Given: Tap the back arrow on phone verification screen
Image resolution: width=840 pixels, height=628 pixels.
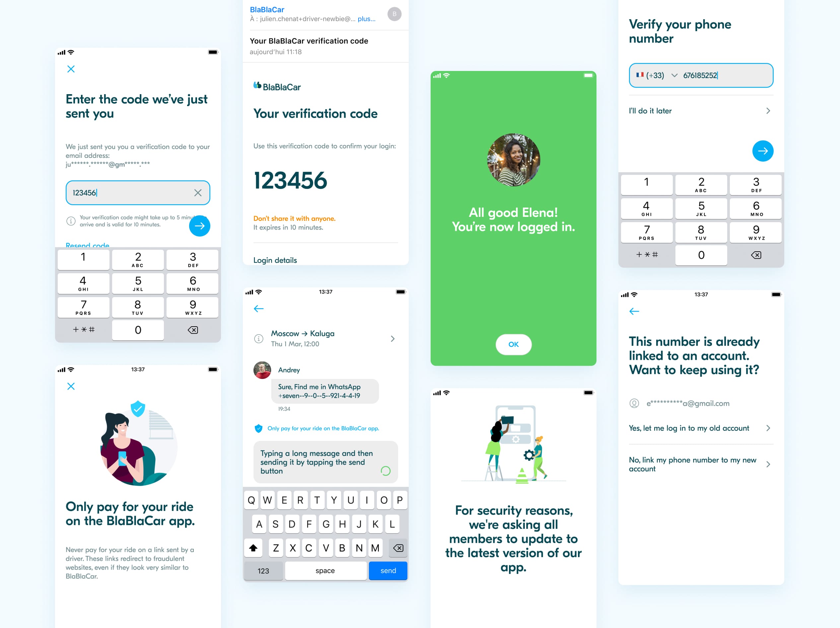Looking at the screenshot, I should (x=633, y=311).
